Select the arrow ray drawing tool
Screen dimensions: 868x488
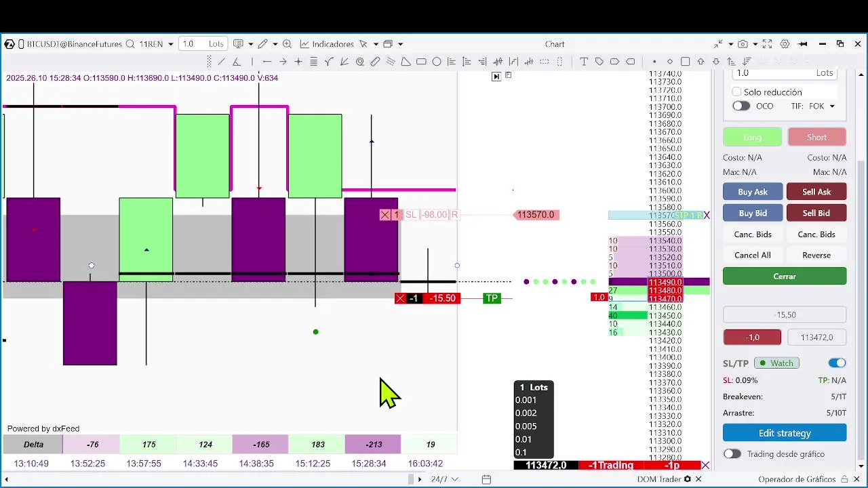click(x=283, y=62)
